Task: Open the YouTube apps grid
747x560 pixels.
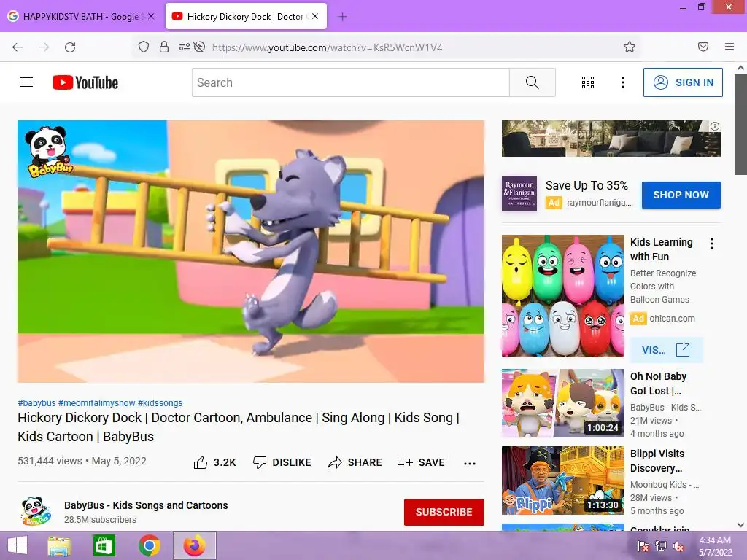Action: tap(588, 82)
